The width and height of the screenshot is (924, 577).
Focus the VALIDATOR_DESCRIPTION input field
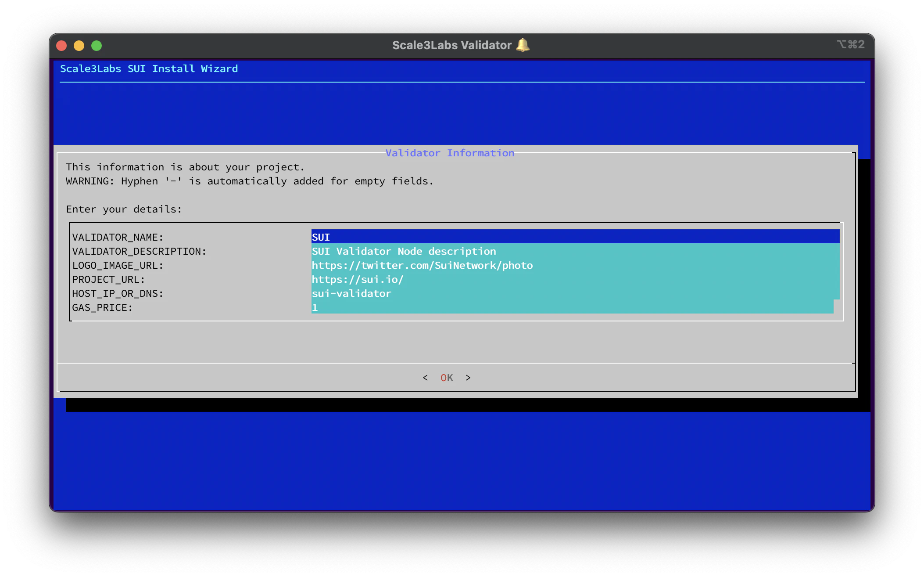pyautogui.click(x=575, y=251)
